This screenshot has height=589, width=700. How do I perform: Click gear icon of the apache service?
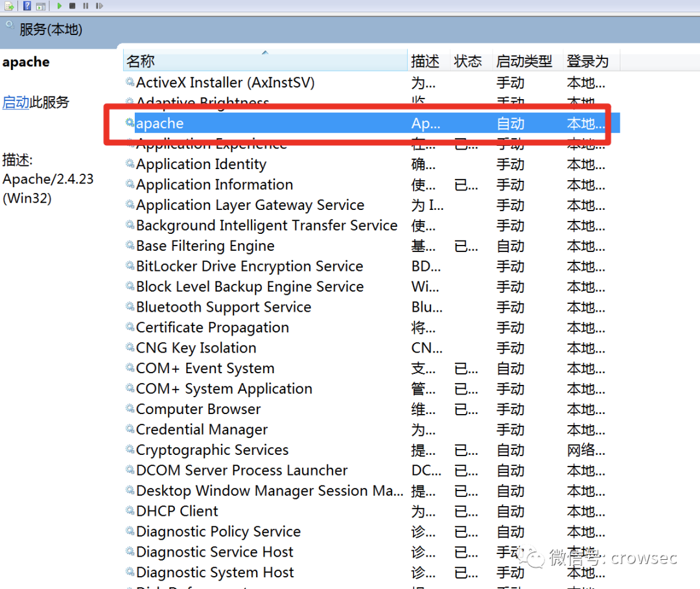[x=130, y=122]
